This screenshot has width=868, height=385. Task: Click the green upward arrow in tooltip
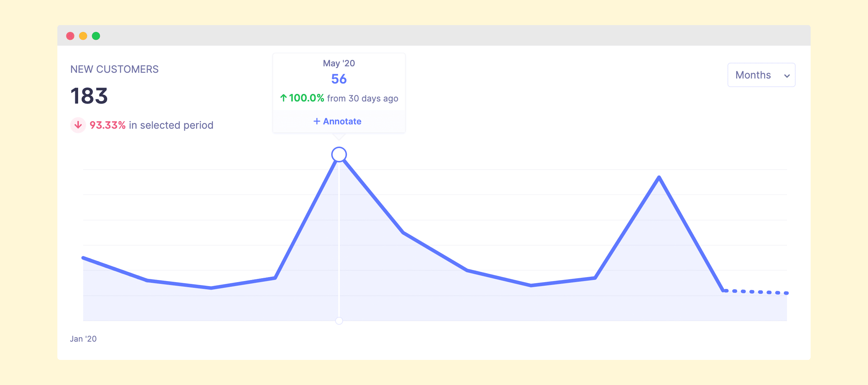283,98
